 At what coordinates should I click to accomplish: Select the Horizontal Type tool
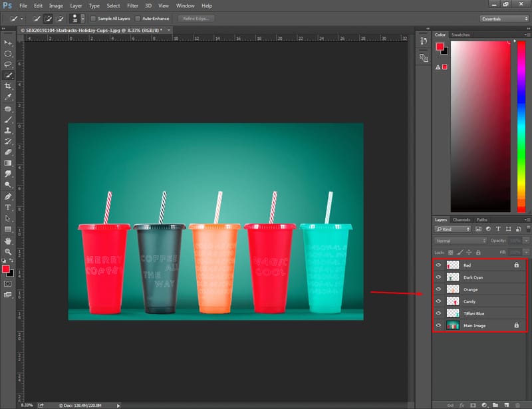click(x=8, y=207)
